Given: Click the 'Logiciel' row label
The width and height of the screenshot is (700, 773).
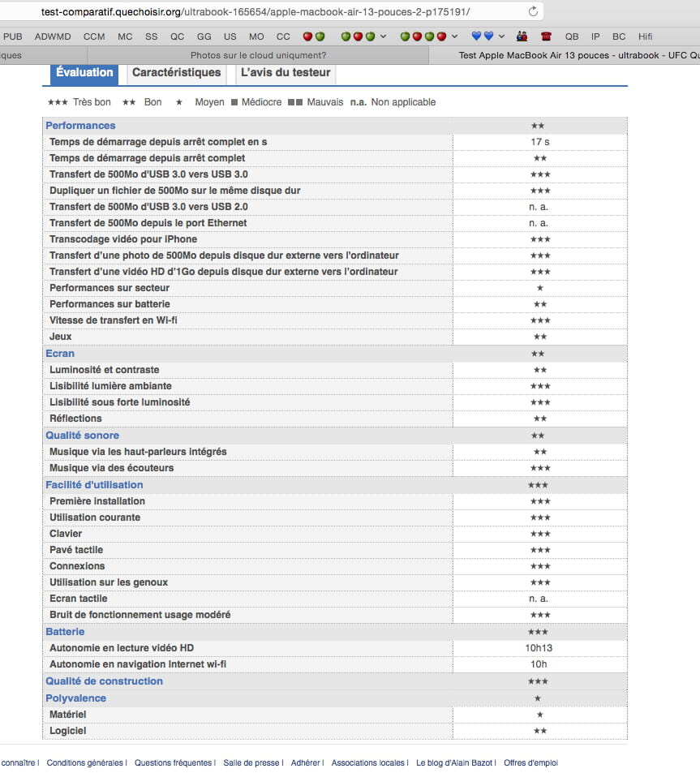Looking at the screenshot, I should pyautogui.click(x=67, y=731).
